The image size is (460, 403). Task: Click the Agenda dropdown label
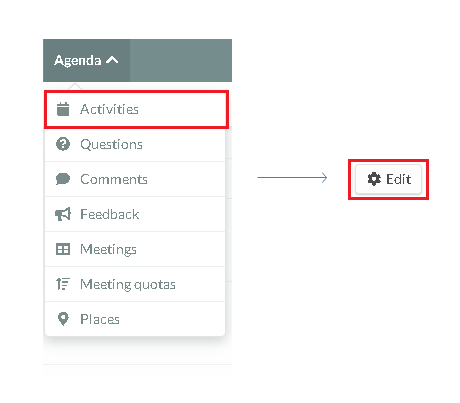77,61
